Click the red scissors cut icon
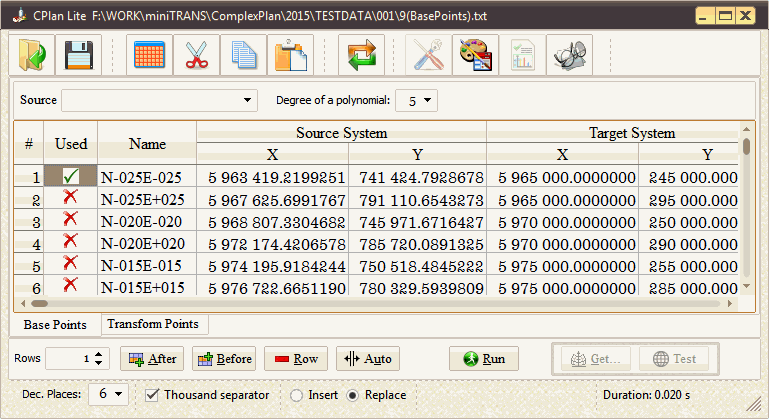Image resolution: width=769 pixels, height=419 pixels. tap(196, 56)
